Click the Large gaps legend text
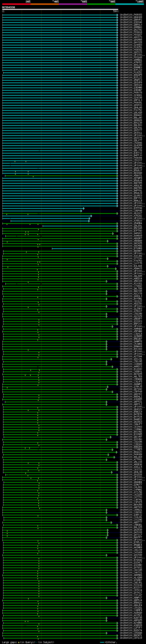 pyautogui.click(x=28, y=642)
